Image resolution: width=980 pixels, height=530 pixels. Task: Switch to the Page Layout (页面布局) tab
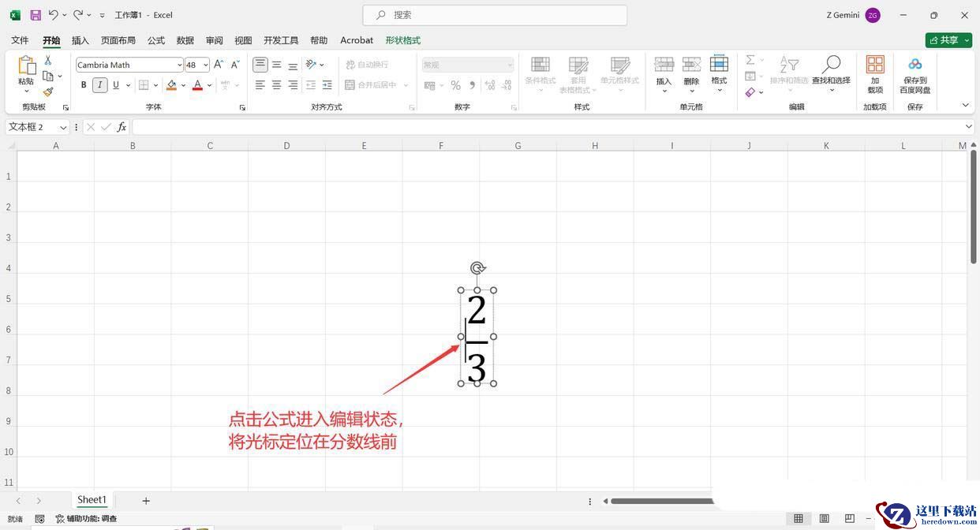pyautogui.click(x=118, y=40)
